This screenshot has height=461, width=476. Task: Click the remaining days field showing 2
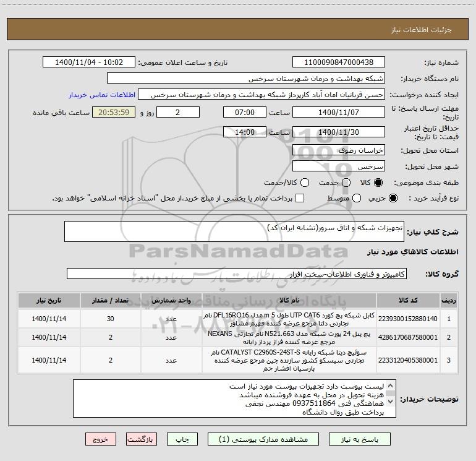pos(178,112)
